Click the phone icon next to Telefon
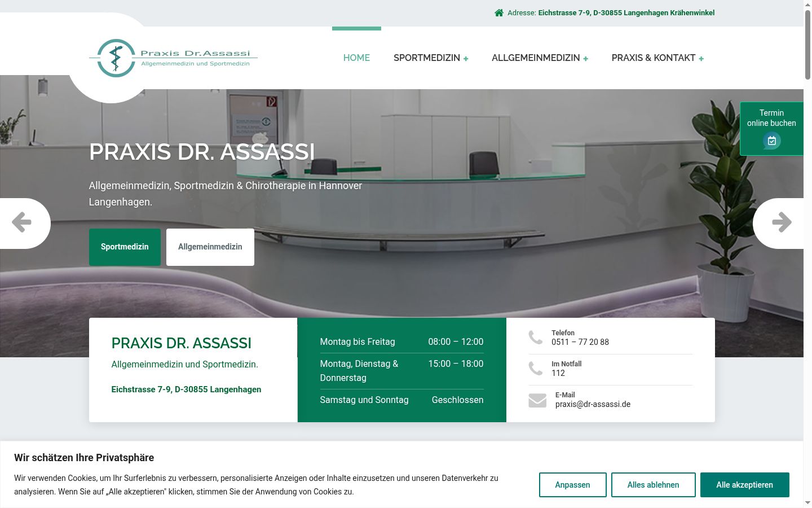 (x=536, y=338)
